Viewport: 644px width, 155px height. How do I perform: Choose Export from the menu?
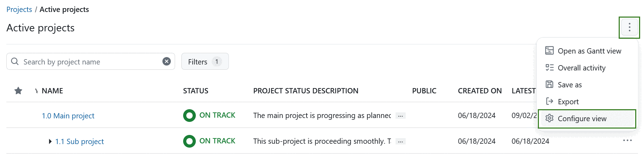pyautogui.click(x=568, y=102)
